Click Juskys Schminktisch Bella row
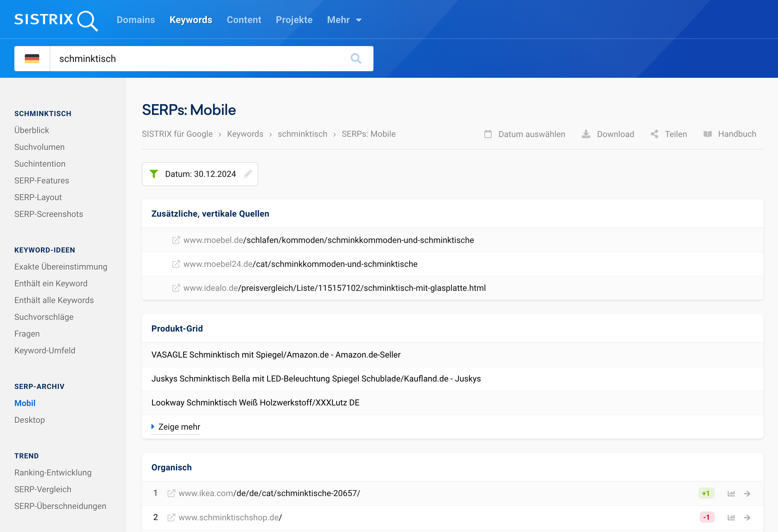 tap(453, 379)
